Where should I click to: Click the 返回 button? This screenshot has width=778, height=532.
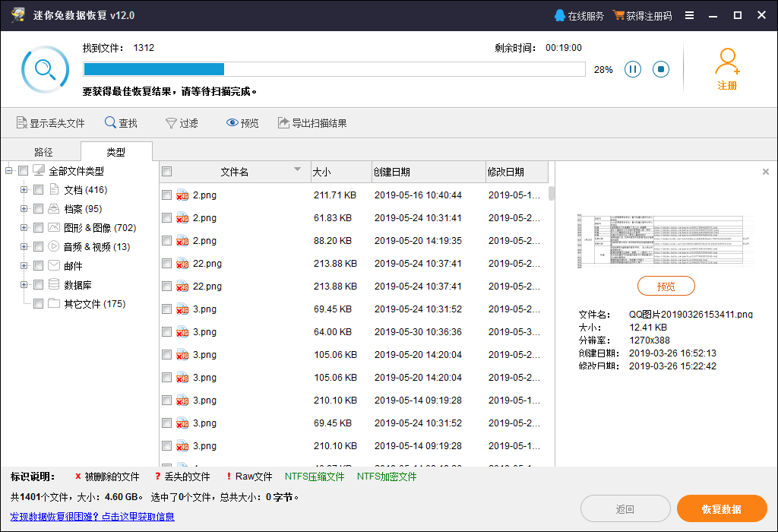(x=625, y=508)
